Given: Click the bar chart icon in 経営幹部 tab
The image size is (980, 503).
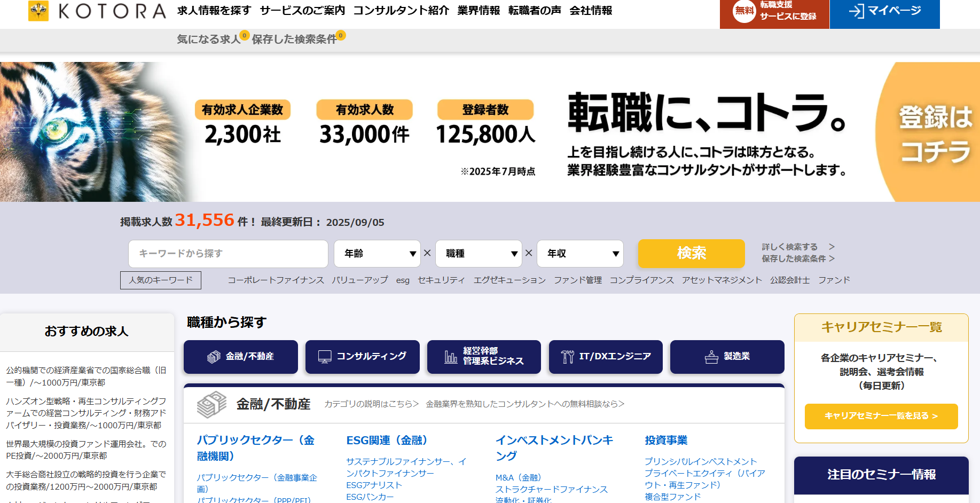Looking at the screenshot, I should pos(451,357).
